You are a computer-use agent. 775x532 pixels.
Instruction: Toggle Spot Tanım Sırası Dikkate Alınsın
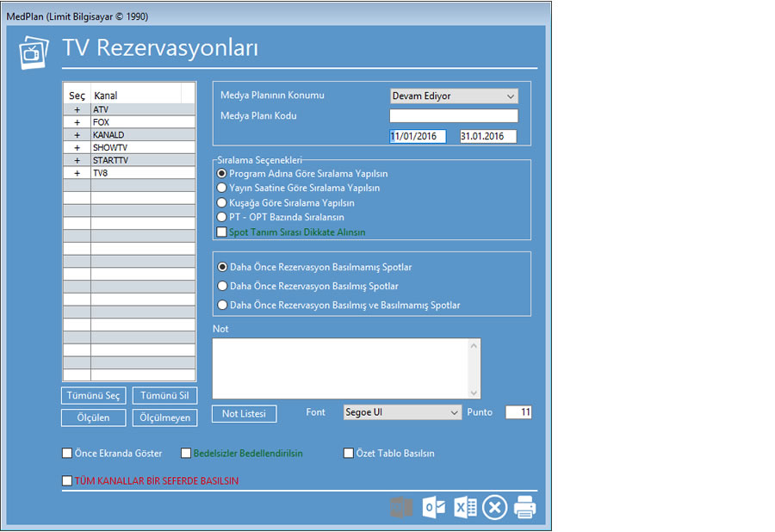pos(222,232)
